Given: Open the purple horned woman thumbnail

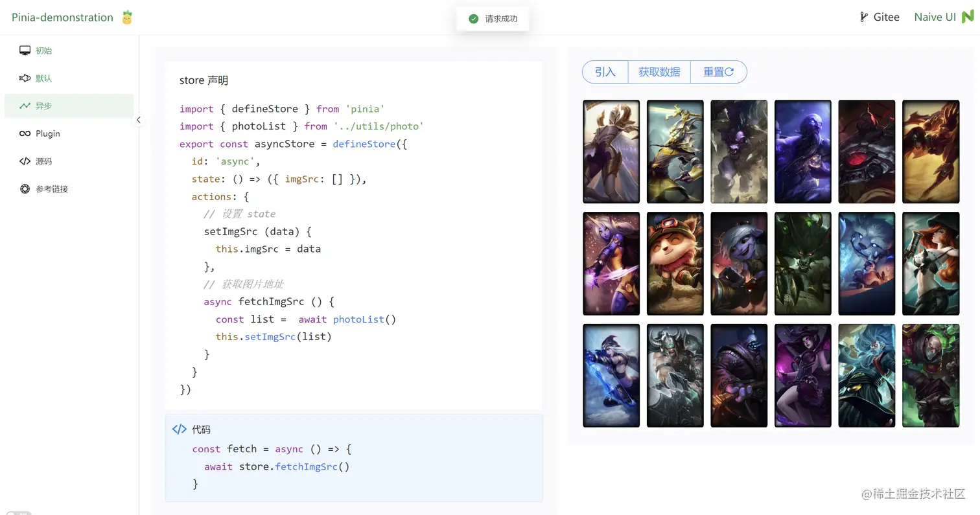Looking at the screenshot, I should (x=611, y=264).
